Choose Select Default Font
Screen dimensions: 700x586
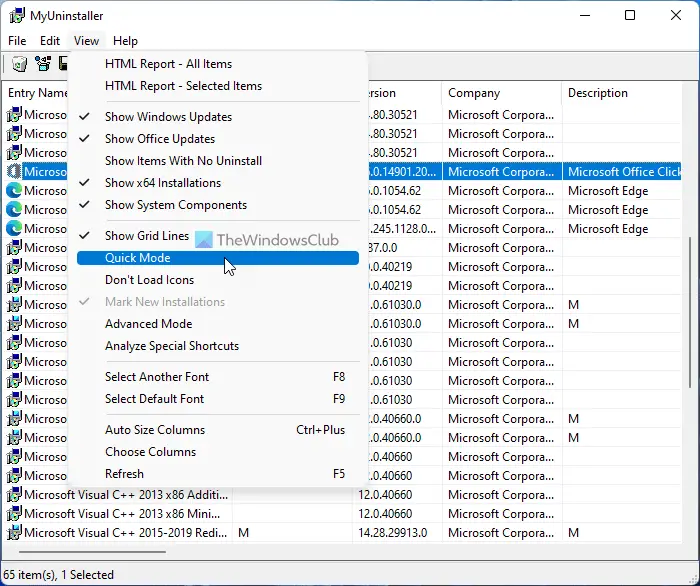[218, 399]
